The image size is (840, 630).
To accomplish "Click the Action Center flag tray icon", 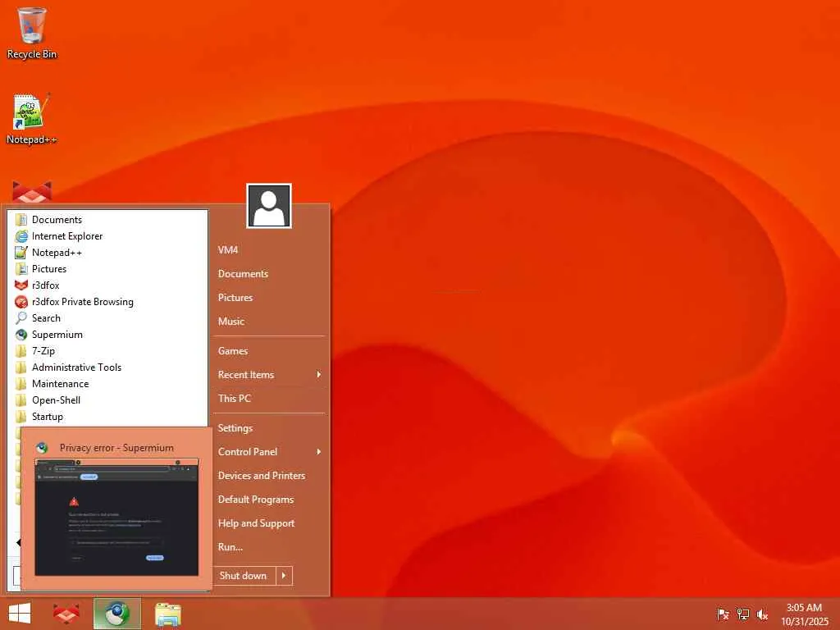I will (x=723, y=614).
